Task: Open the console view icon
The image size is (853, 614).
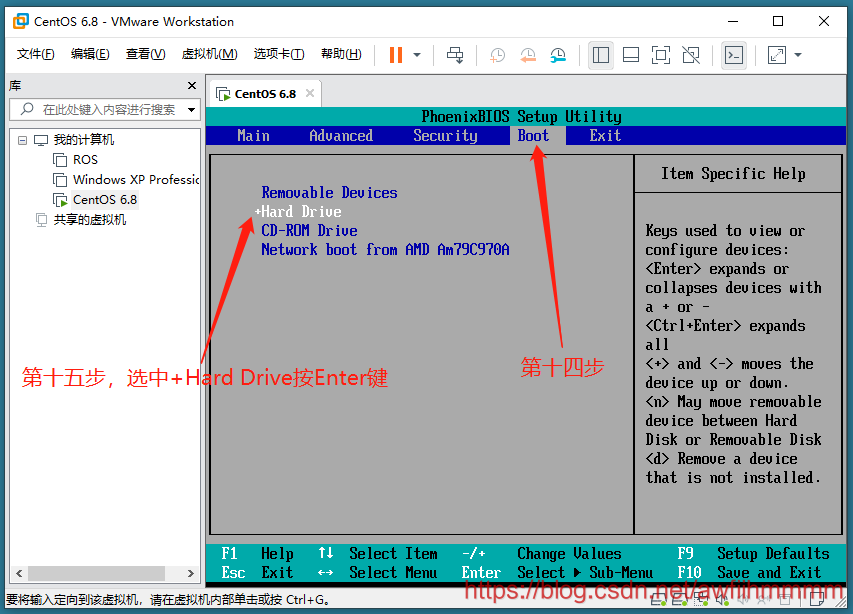Action: pos(734,55)
